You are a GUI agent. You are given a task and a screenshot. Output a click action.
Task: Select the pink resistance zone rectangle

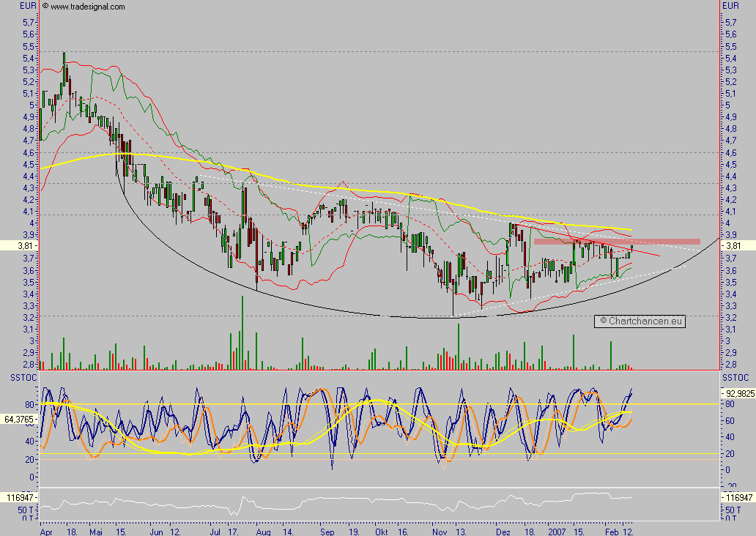pyautogui.click(x=617, y=242)
